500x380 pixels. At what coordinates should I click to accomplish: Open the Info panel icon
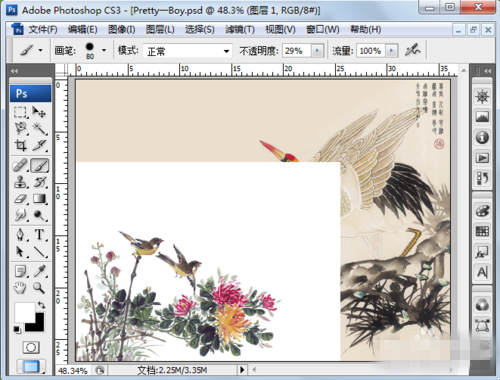pos(482,137)
